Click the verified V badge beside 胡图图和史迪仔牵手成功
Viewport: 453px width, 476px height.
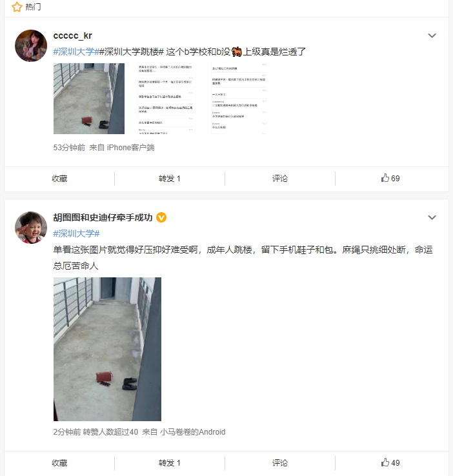pyautogui.click(x=161, y=217)
